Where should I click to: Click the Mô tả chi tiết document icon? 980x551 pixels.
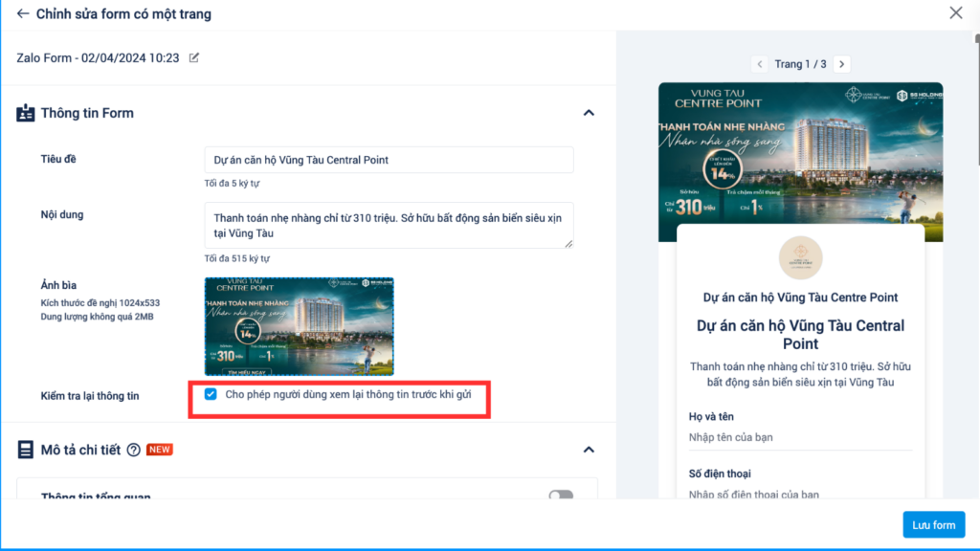click(x=25, y=450)
